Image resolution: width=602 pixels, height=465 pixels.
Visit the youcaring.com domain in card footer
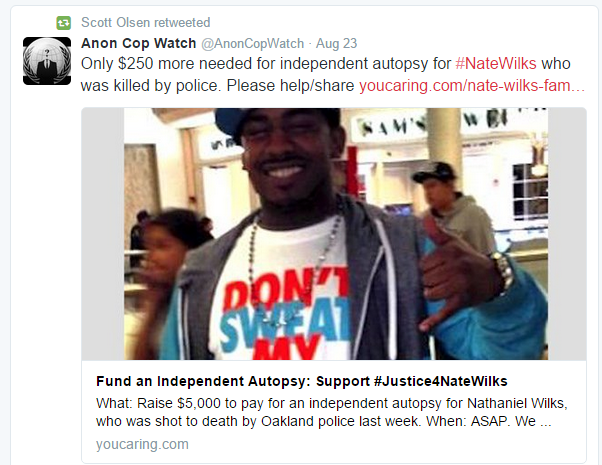pos(142,444)
